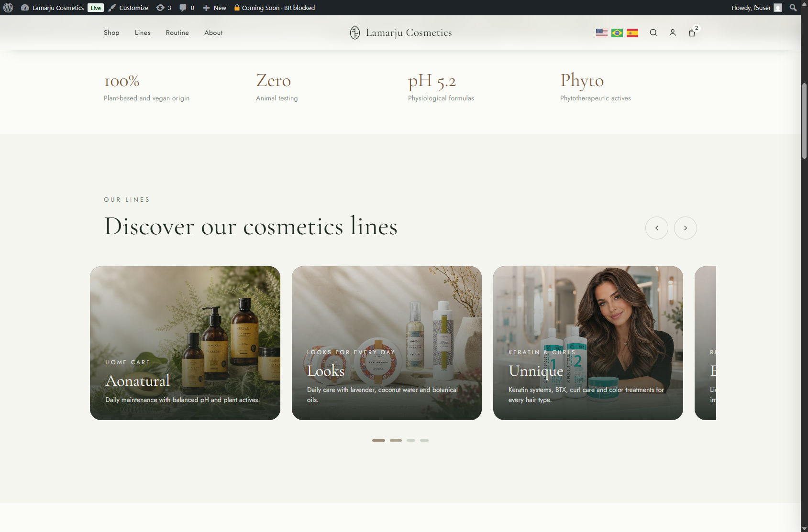Screen dimensions: 808x532
Task: Open comments bubble showing 0
Action: [x=187, y=8]
